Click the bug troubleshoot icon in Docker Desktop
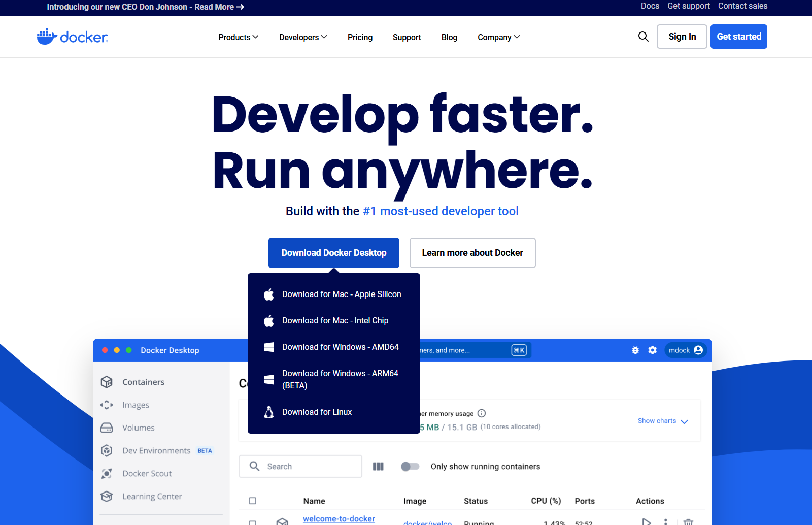Viewport: 812px width, 525px height. (x=635, y=350)
